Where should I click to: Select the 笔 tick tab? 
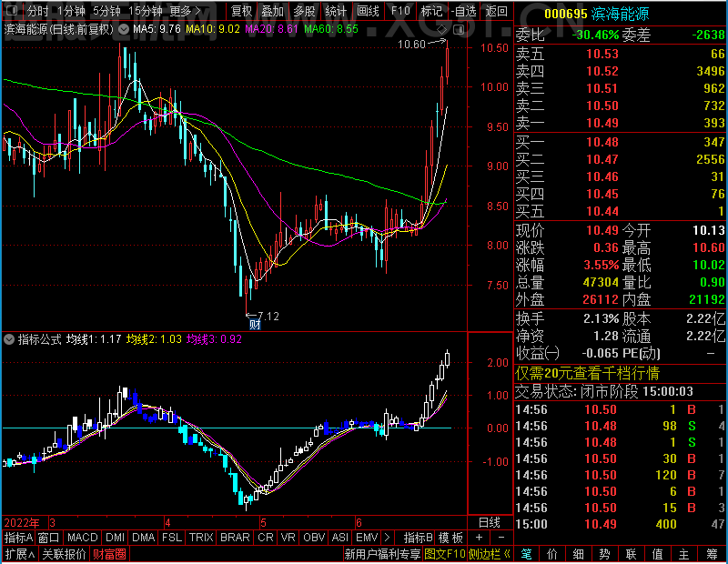[526, 554]
